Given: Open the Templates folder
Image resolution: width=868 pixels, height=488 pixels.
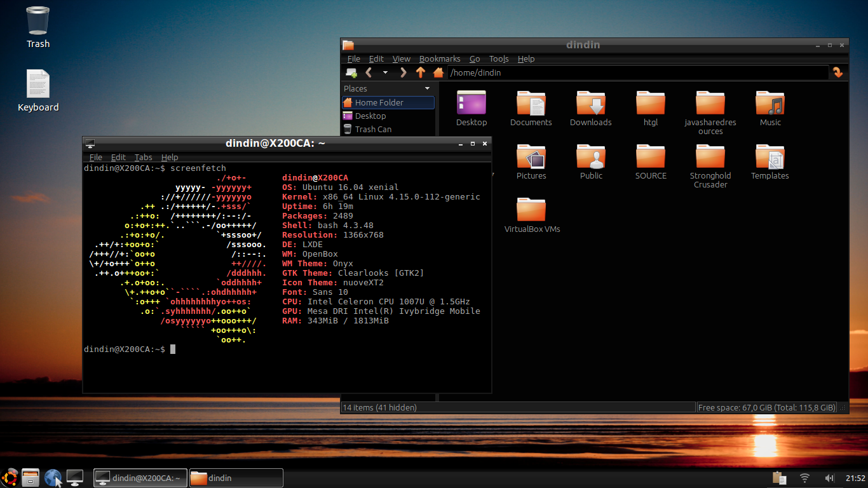Looking at the screenshot, I should click(770, 162).
